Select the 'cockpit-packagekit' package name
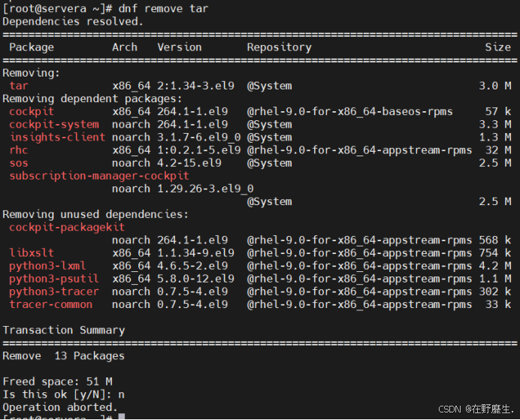 tap(67, 227)
